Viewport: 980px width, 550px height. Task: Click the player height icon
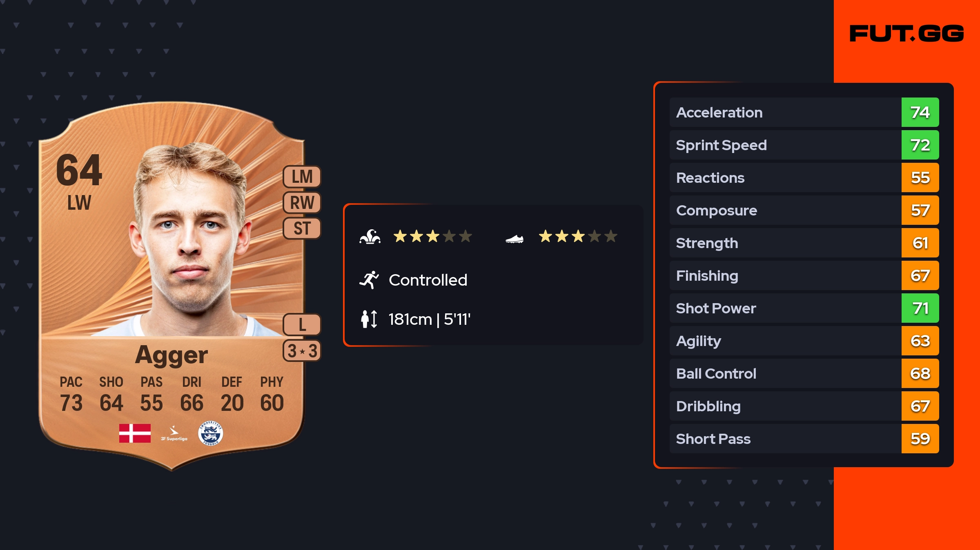click(369, 319)
